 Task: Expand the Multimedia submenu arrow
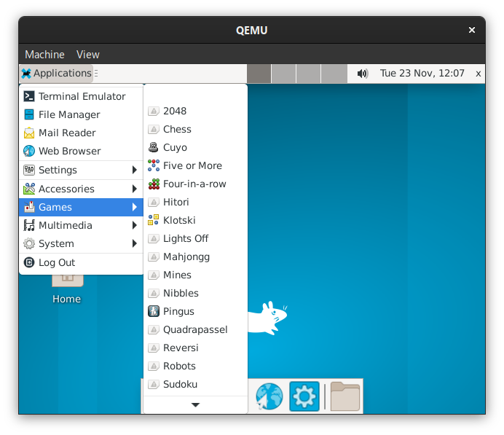pos(135,225)
